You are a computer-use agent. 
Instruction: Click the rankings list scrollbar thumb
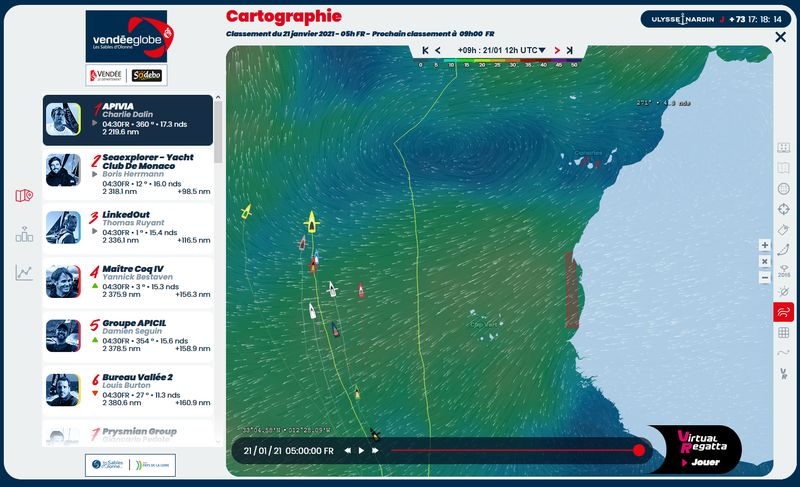click(218, 132)
